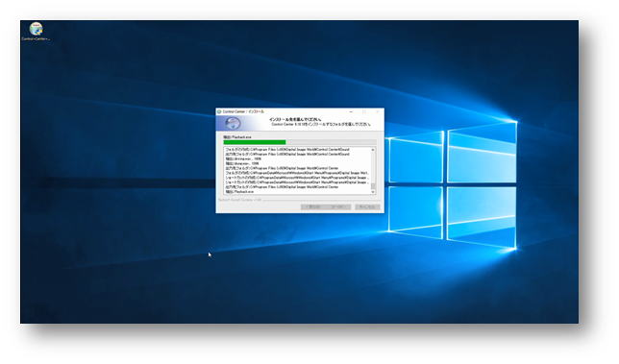Click the Nullsoft Install System footer text
Image resolution: width=619 pixels, height=364 pixels.
pos(239,200)
